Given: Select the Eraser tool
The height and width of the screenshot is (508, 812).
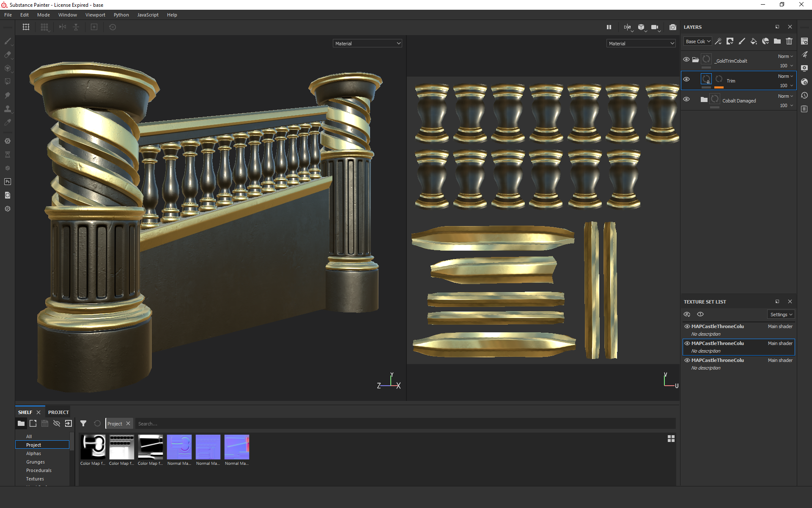Looking at the screenshot, I should [8, 55].
